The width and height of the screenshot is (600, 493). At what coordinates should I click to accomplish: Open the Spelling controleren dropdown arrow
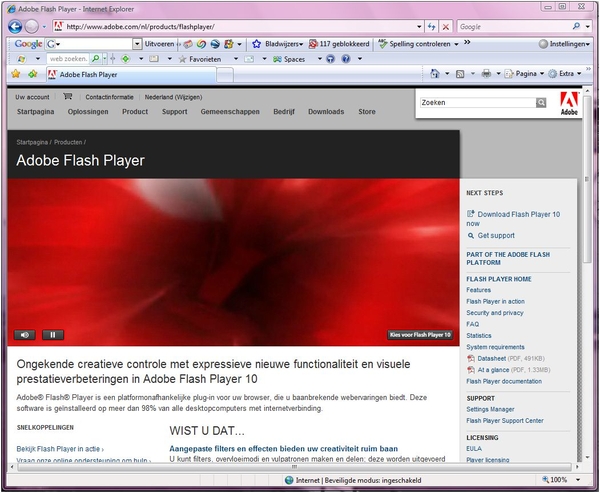(x=456, y=44)
